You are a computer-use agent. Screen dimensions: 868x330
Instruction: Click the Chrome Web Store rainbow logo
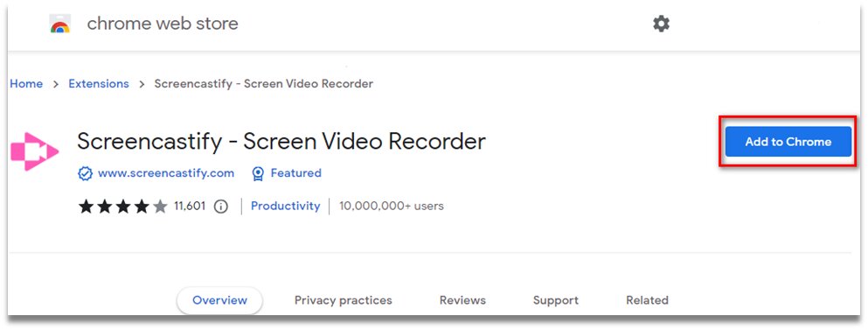pyautogui.click(x=60, y=25)
